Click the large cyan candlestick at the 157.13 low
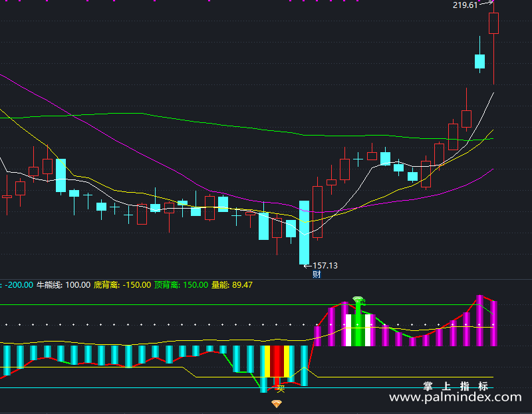The height and width of the screenshot is (414, 532). (x=304, y=233)
